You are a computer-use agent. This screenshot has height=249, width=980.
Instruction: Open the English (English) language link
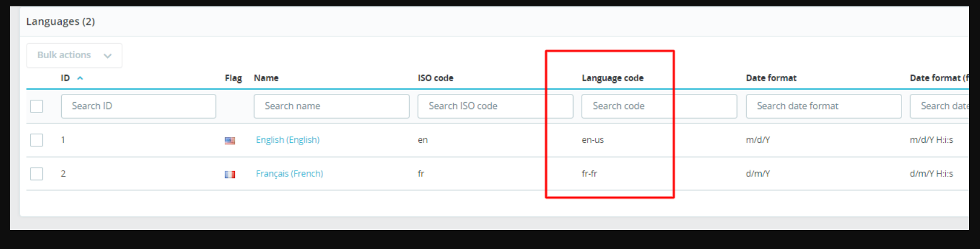pyautogui.click(x=287, y=139)
